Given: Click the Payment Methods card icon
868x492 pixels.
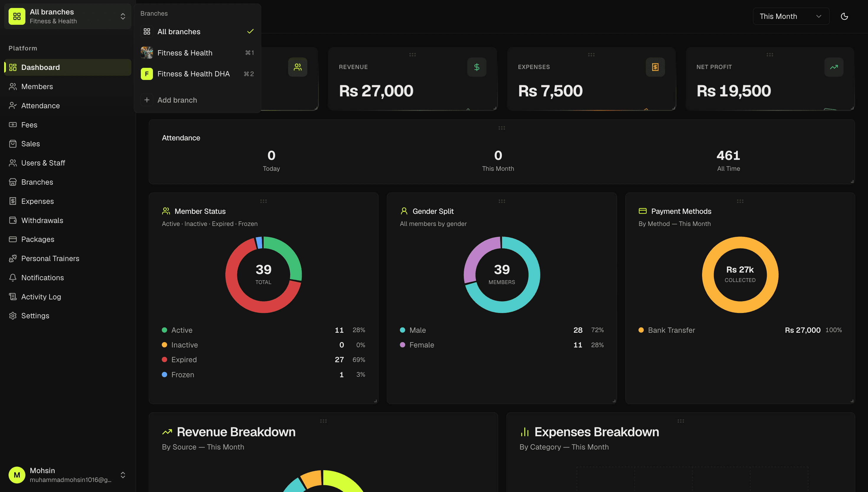Looking at the screenshot, I should tap(642, 211).
